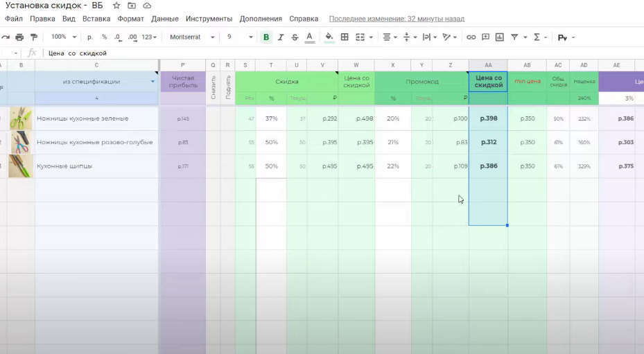Insert link with the chain icon
Image resolution: width=644 pixels, height=354 pixels.
tap(471, 37)
